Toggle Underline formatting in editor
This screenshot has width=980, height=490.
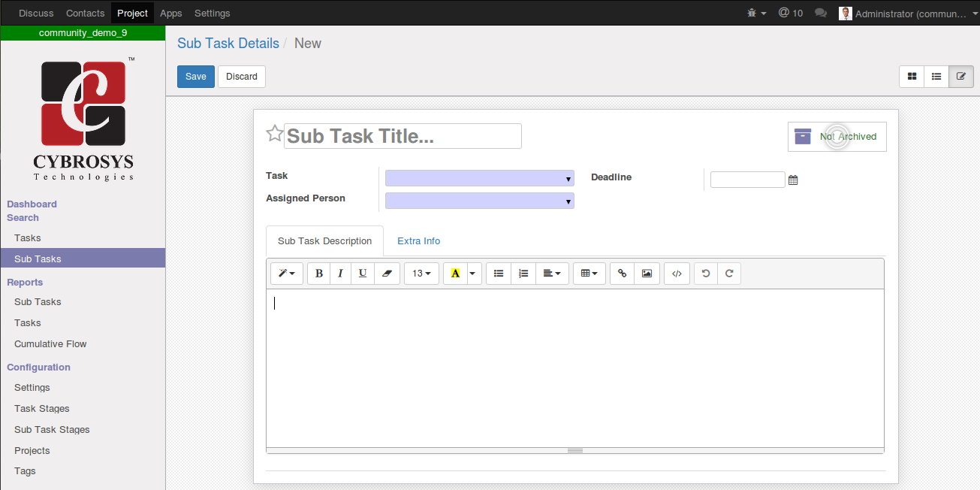click(363, 274)
